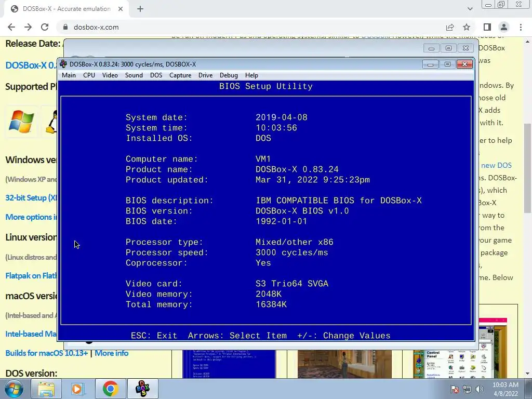Click the dosbox-x.com address field
The width and height of the screenshot is (532, 399).
pos(251,27)
